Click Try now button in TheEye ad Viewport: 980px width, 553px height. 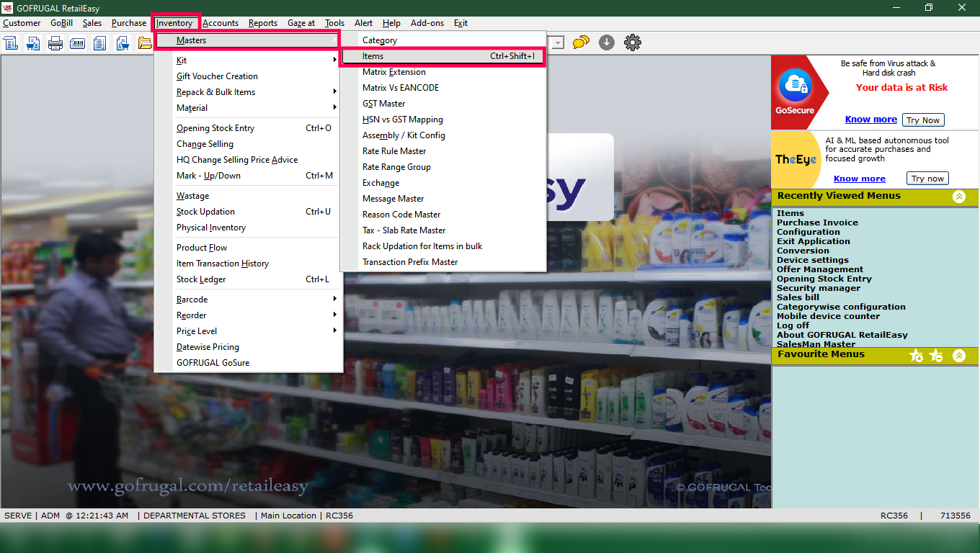click(927, 179)
